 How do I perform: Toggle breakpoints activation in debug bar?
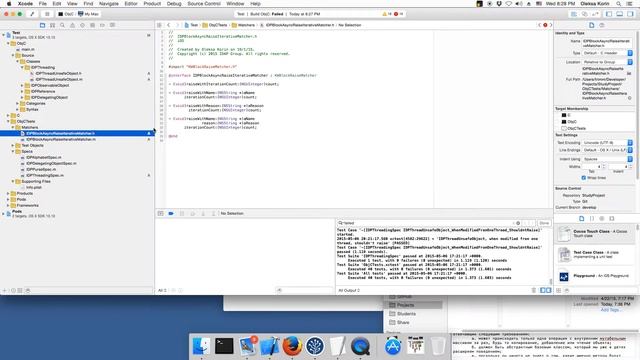click(171, 213)
